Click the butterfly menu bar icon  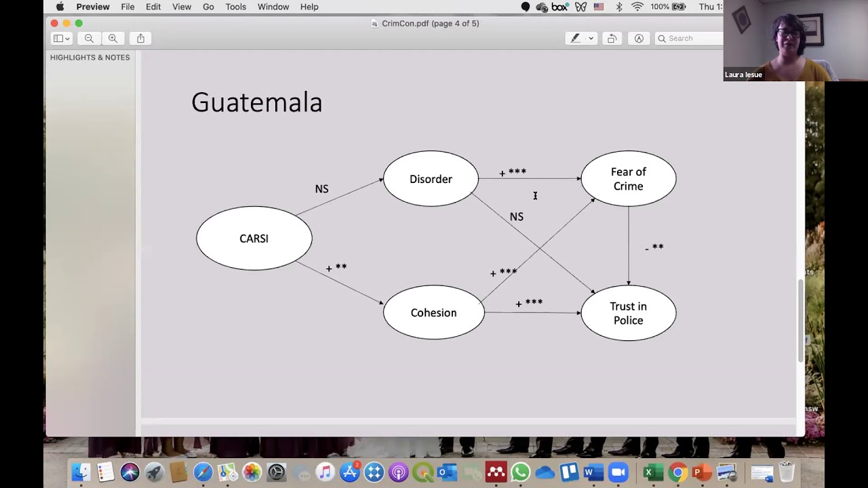(580, 7)
